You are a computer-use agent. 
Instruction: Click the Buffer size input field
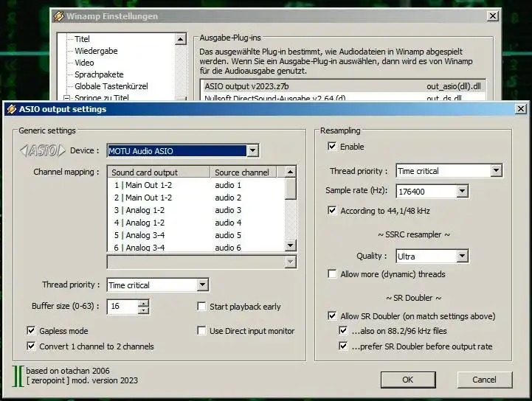(x=122, y=307)
